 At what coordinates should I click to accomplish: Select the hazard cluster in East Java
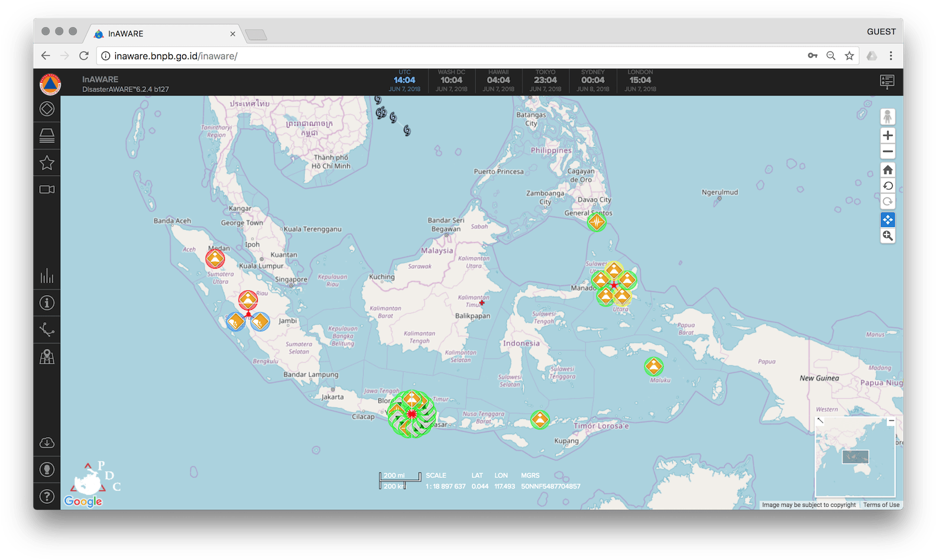412,414
